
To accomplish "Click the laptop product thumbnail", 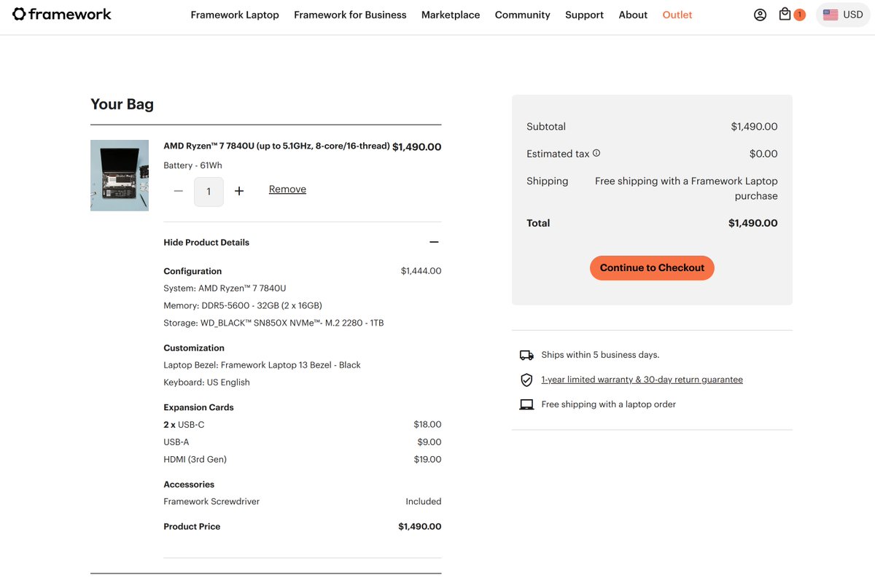I will pos(120,176).
